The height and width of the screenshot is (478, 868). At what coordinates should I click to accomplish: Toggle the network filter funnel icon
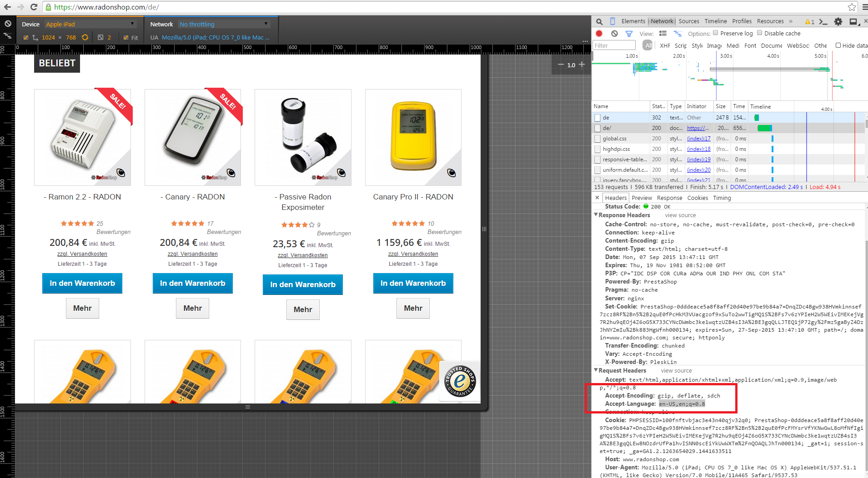629,34
